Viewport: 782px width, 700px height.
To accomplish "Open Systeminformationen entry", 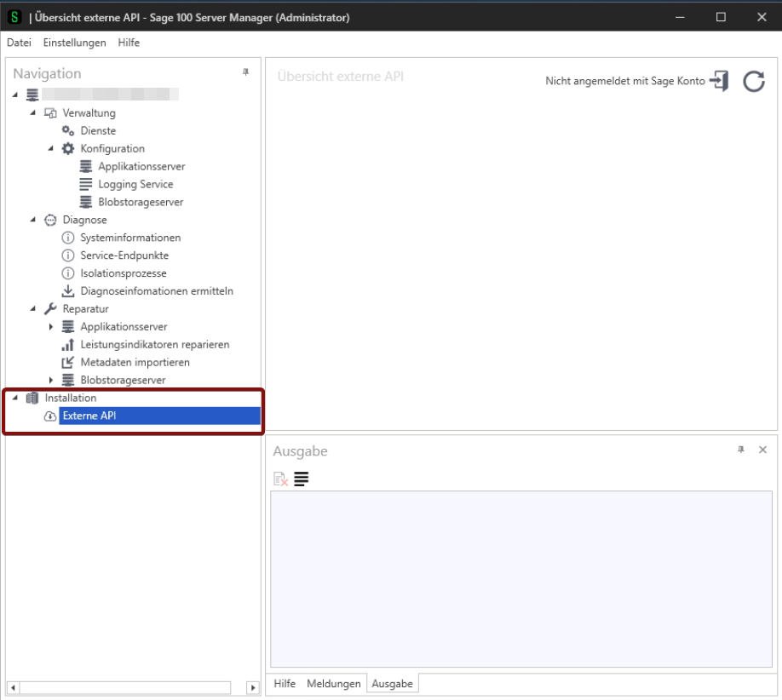I will [x=130, y=238].
